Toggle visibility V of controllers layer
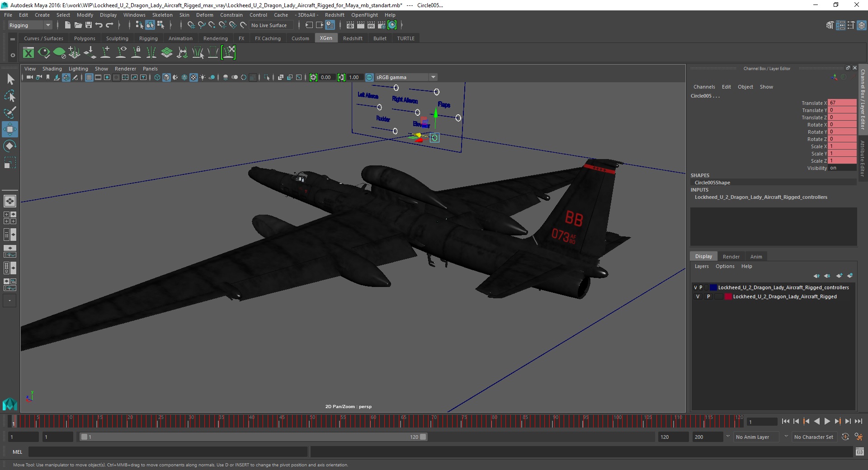 695,287
